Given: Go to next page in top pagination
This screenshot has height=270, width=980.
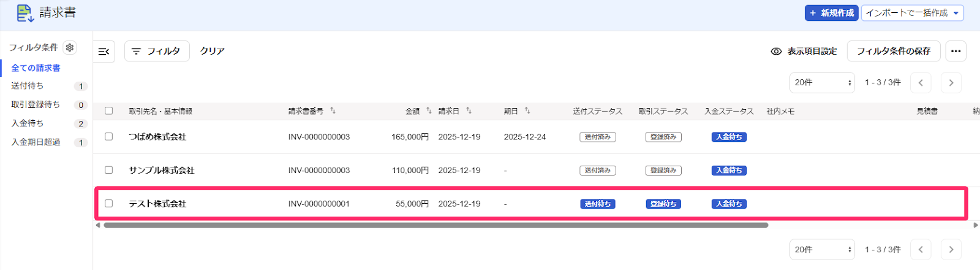Looking at the screenshot, I should pos(951,82).
